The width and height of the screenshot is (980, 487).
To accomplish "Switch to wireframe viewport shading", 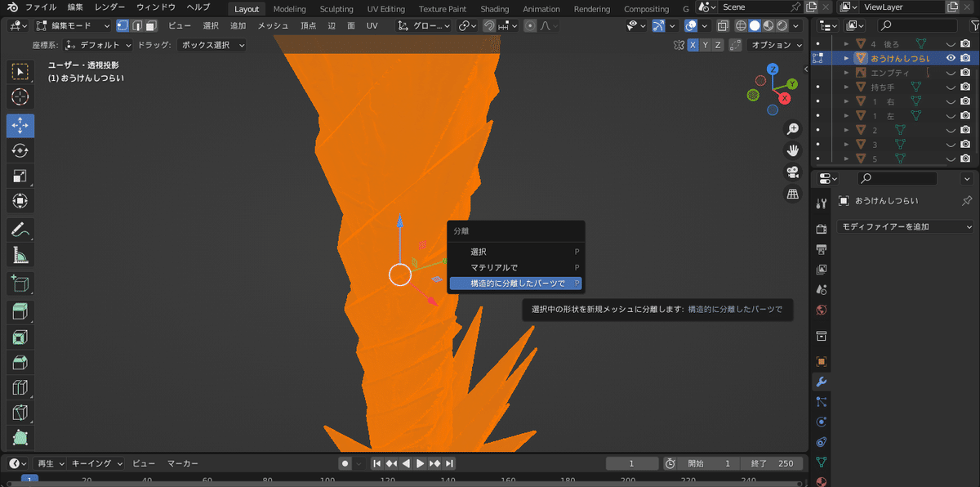I will pos(740,26).
